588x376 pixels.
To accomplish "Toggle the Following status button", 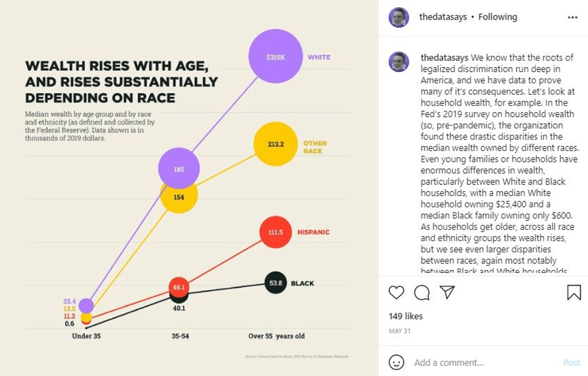I will (498, 17).
